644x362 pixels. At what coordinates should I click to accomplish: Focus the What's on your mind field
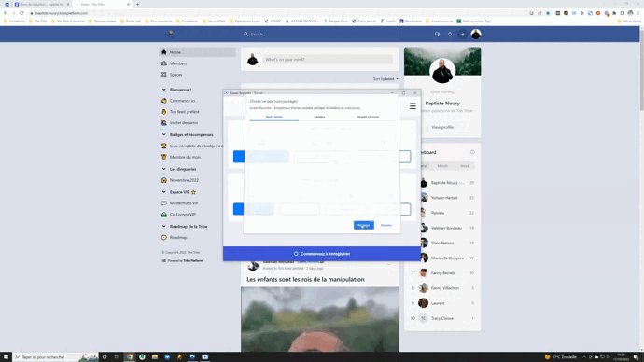tap(328, 60)
